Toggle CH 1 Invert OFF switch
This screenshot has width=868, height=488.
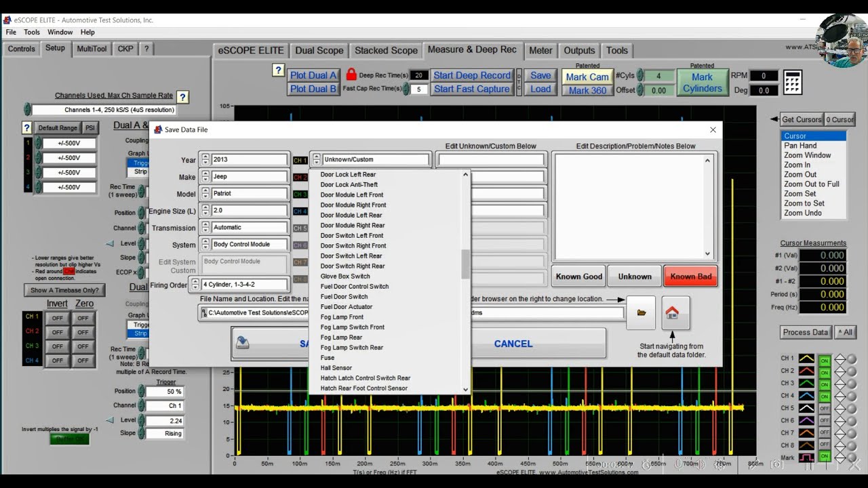click(x=58, y=318)
